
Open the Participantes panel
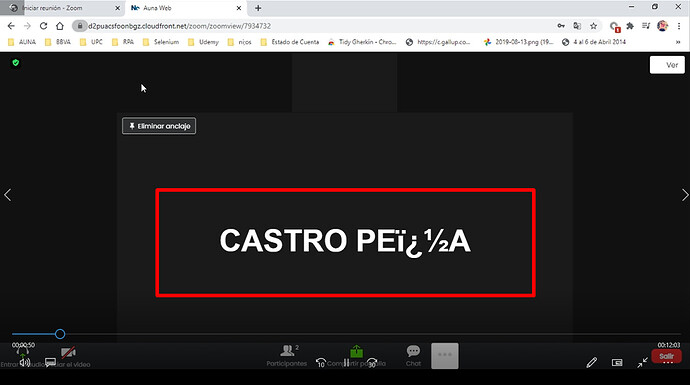point(287,356)
